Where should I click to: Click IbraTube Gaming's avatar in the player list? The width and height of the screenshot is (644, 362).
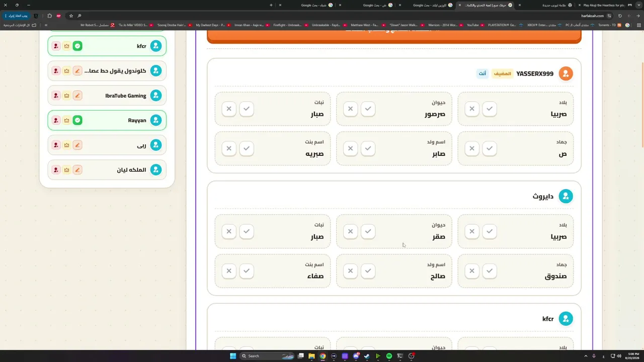[156, 96]
